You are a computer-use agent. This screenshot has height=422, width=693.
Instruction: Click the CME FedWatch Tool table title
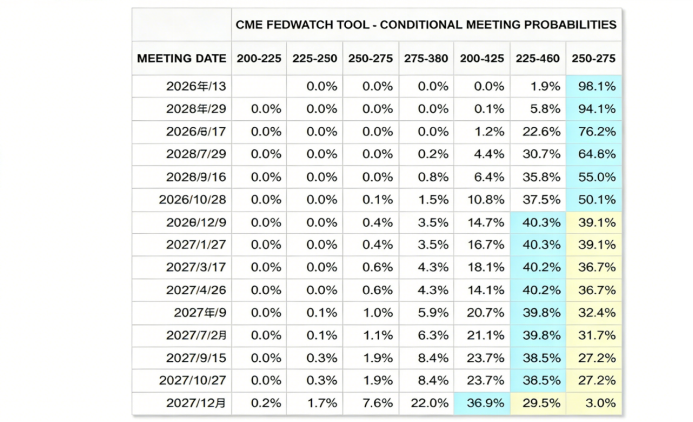426,24
